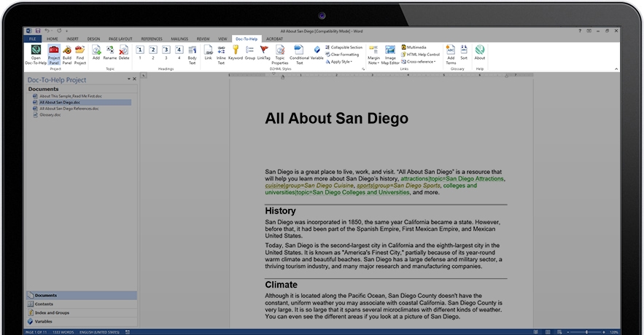The image size is (644, 335).
Task: Open the Cross-reference dropdown
Action: pos(419,61)
